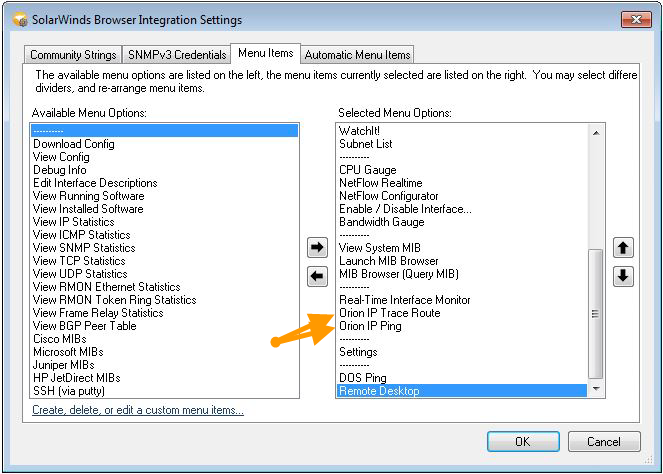Choose Orion IP Trace Route
Image resolution: width=663 pixels, height=474 pixels.
click(462, 313)
